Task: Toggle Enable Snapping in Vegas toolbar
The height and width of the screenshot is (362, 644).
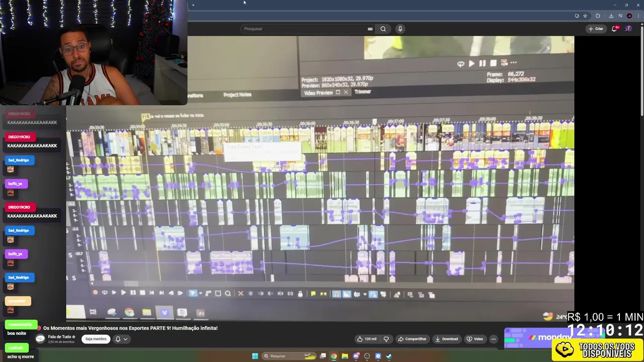Action: 337,294
